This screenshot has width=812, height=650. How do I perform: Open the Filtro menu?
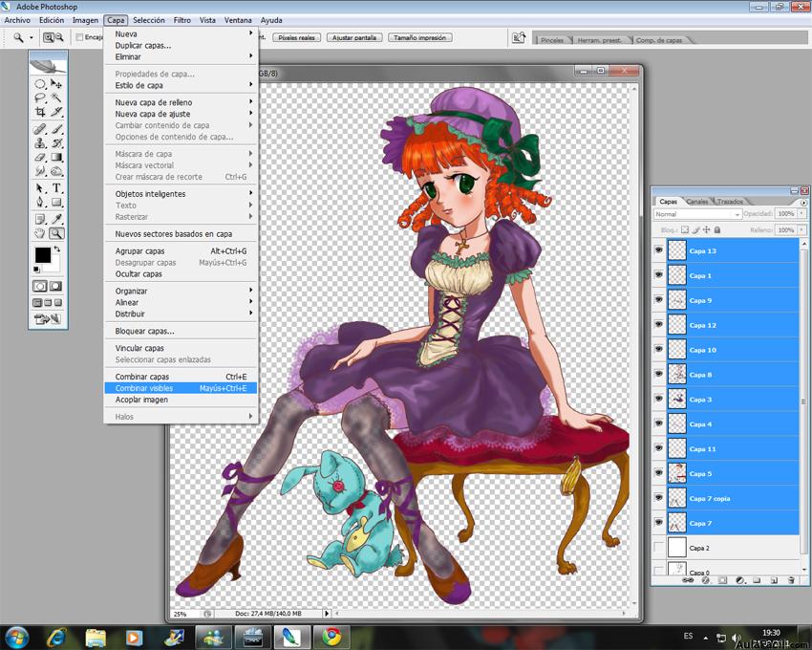tap(182, 20)
